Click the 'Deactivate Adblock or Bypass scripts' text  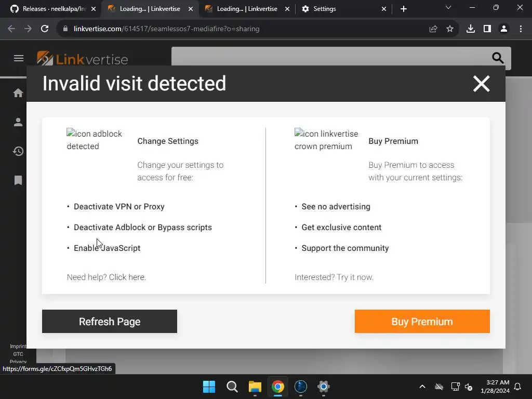[143, 228]
